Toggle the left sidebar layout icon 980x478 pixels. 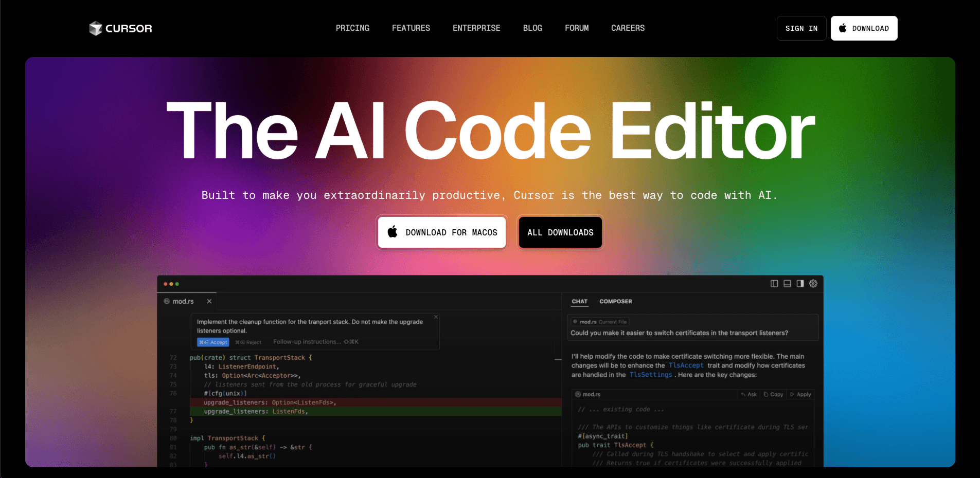(774, 284)
